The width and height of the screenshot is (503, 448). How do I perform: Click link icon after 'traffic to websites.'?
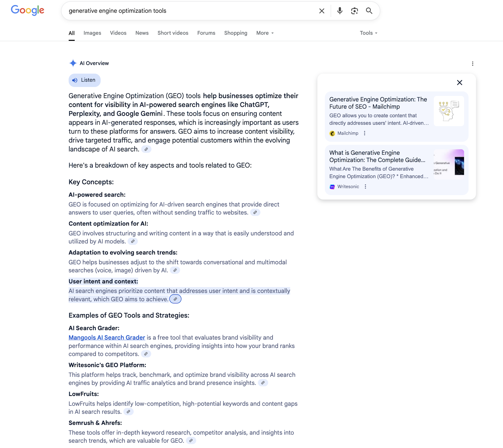[x=255, y=213]
